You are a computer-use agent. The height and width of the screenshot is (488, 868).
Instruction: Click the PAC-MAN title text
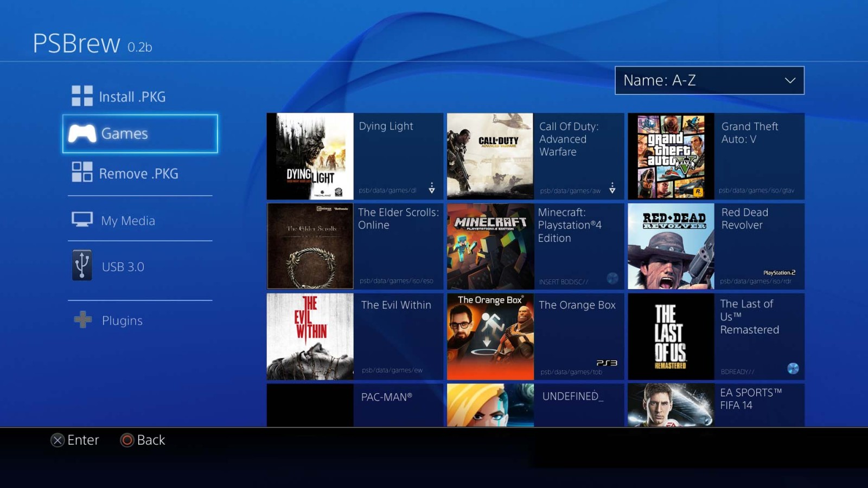coord(387,397)
